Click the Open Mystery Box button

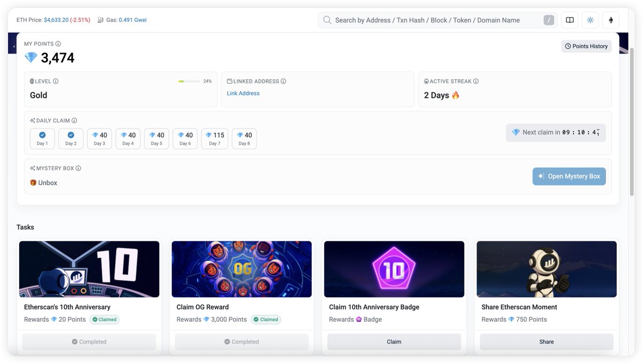[x=569, y=176]
